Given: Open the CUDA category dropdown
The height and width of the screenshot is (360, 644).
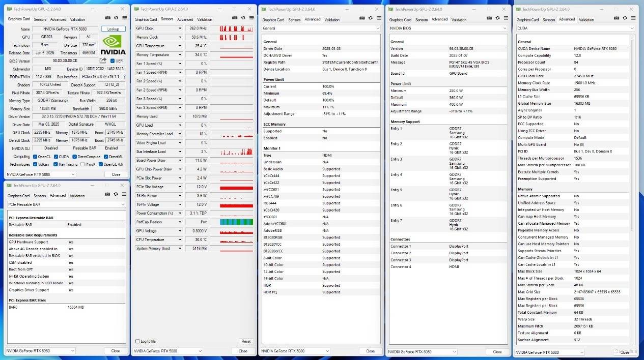Looking at the screenshot, I should (x=575, y=28).
